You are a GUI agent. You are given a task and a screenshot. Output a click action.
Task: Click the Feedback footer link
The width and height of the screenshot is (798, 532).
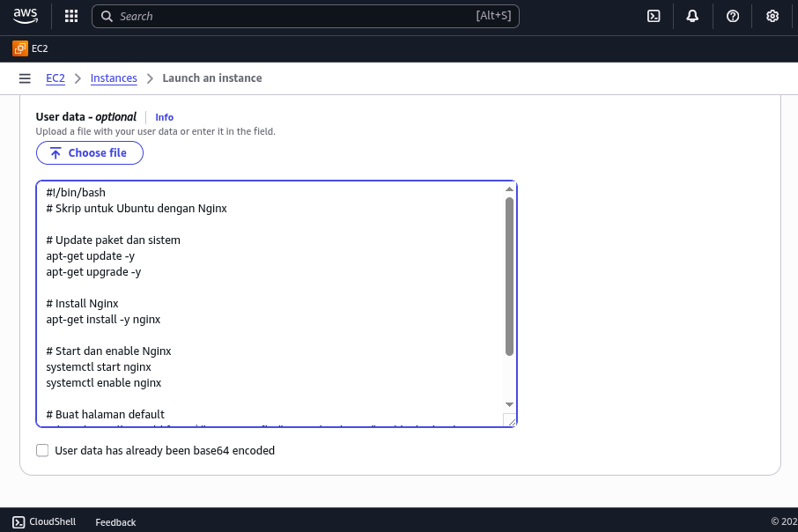[x=115, y=522]
